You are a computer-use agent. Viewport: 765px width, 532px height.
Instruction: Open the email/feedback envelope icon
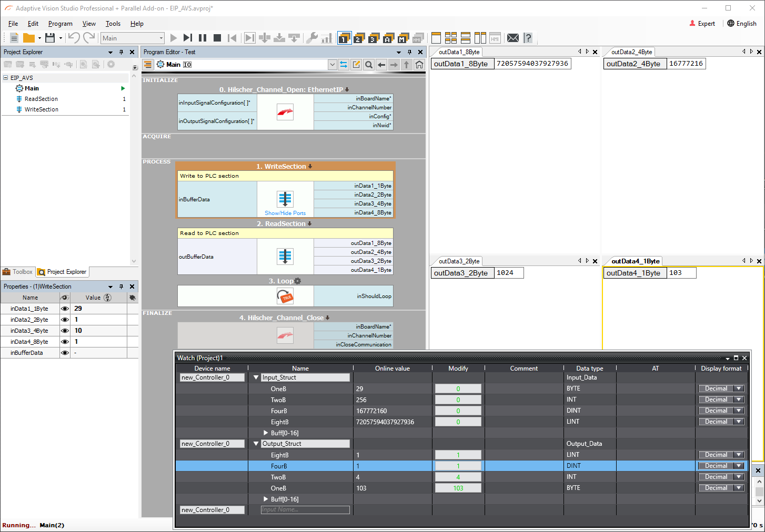click(x=513, y=38)
